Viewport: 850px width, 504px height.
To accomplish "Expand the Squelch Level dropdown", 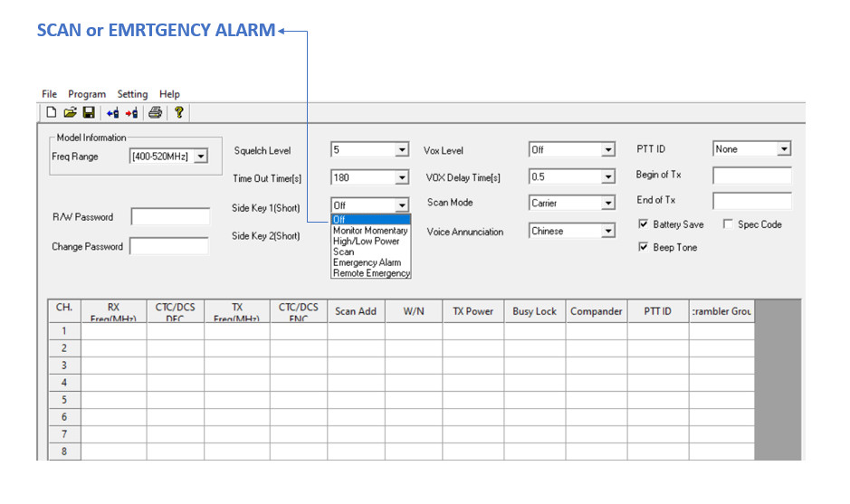I will (x=402, y=150).
